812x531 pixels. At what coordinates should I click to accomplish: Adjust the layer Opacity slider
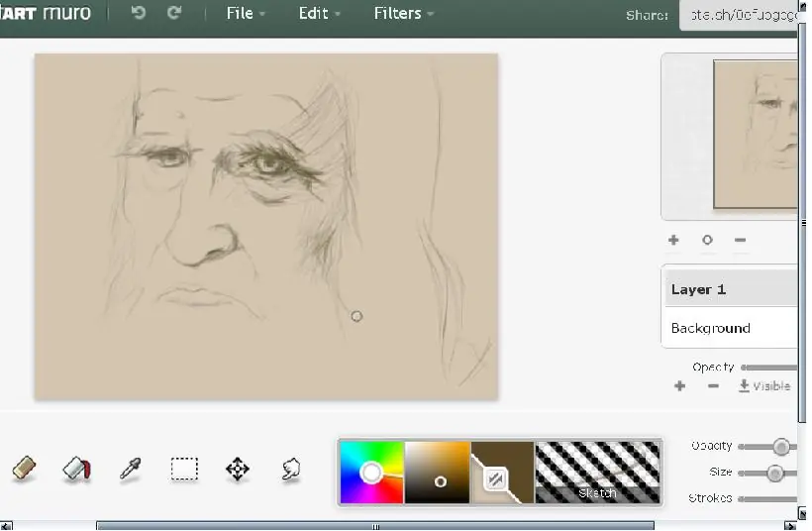769,368
